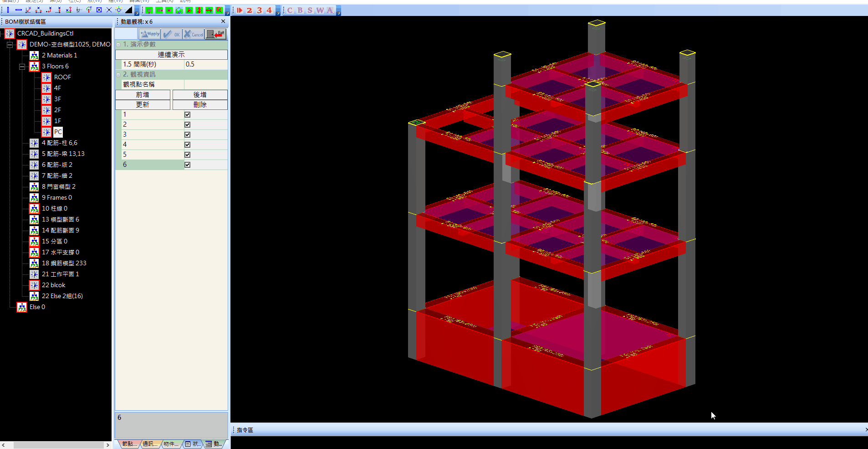
Task: Edit the 間隔(秒) value field 0.5
Action: pyautogui.click(x=206, y=65)
